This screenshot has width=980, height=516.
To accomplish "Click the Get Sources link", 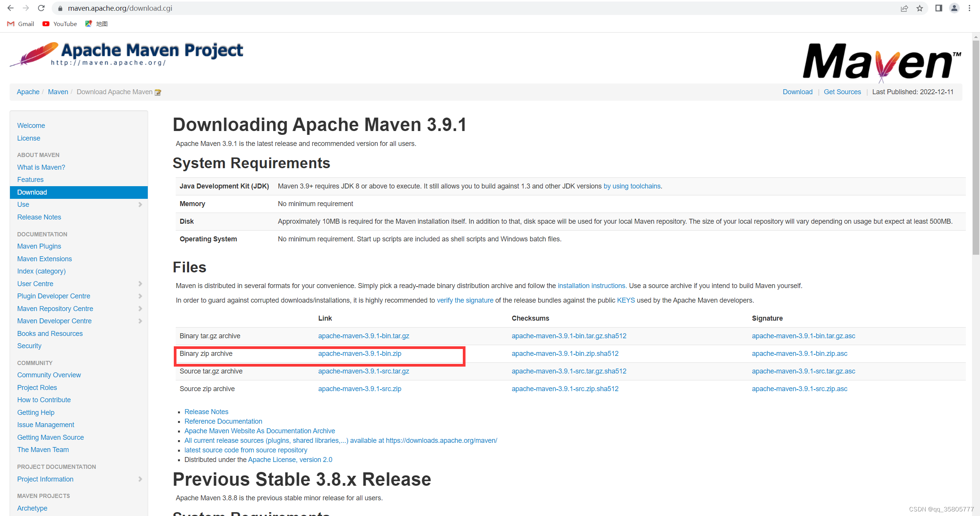I will 842,92.
